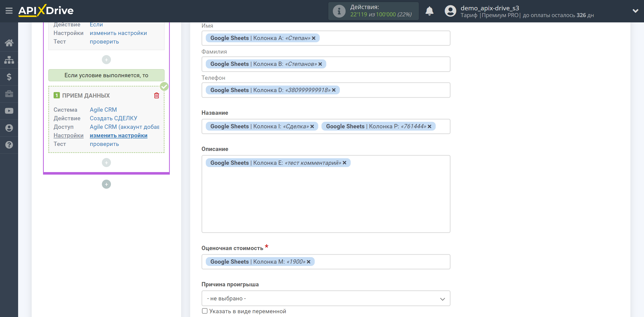Remove Колонка B «Степанов» tag
Image resolution: width=644 pixels, height=317 pixels.
pos(320,64)
